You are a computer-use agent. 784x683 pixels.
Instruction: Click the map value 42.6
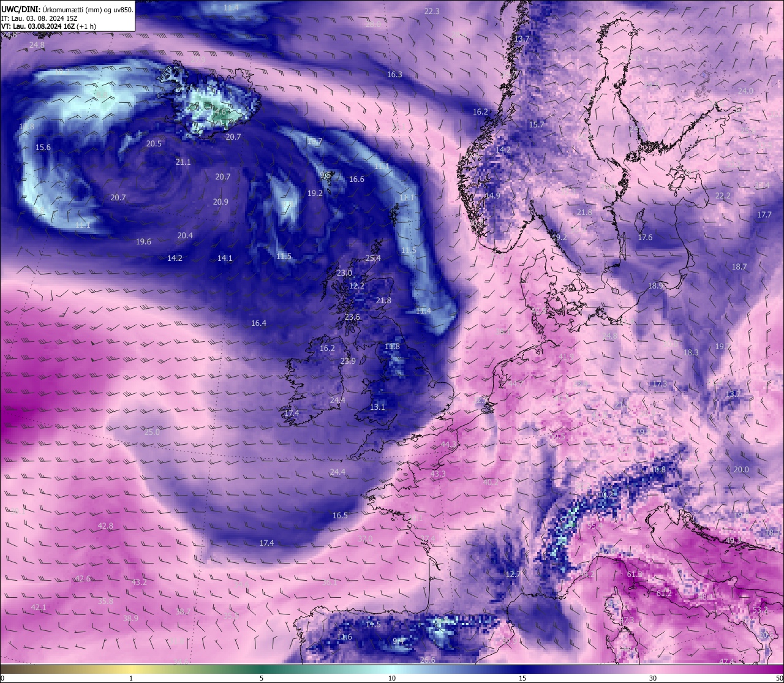point(83,579)
